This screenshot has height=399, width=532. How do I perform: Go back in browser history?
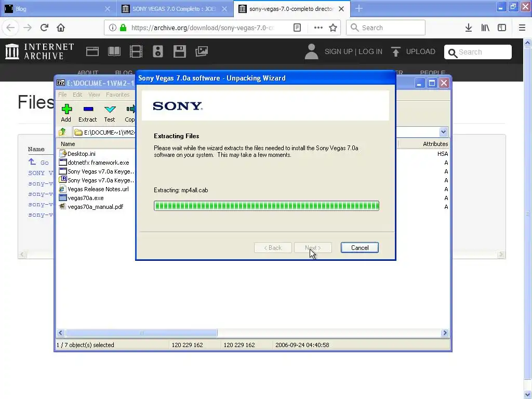(x=10, y=28)
